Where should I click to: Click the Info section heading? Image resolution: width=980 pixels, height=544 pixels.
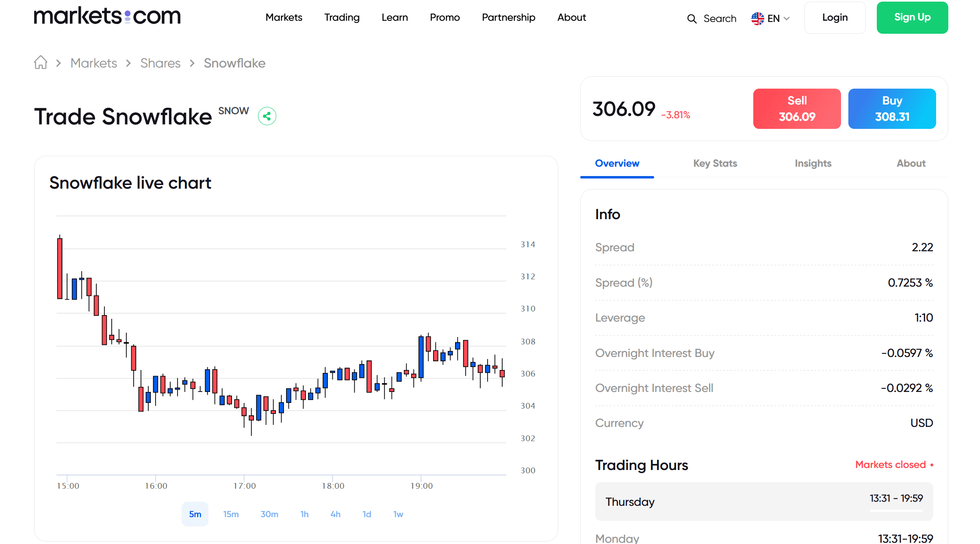click(x=607, y=214)
